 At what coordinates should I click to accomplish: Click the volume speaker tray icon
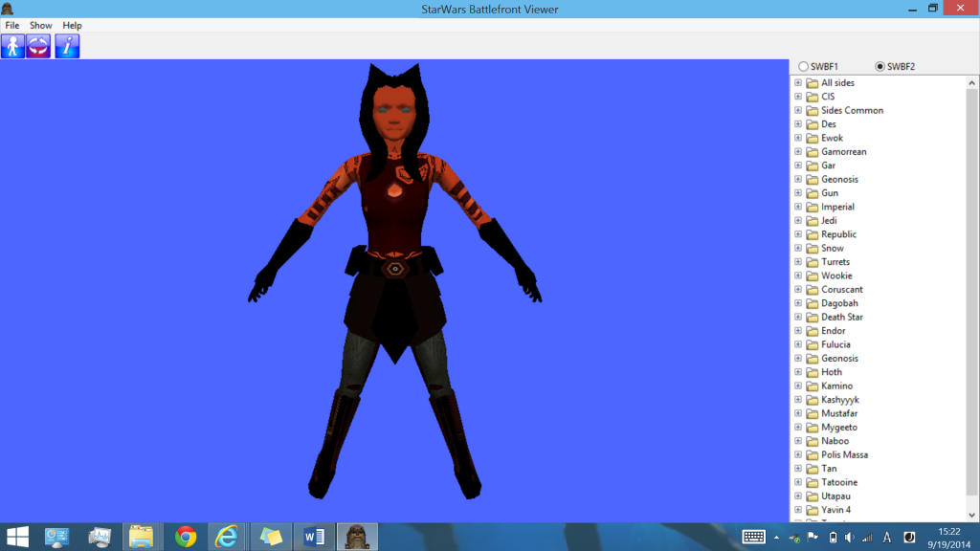[850, 538]
